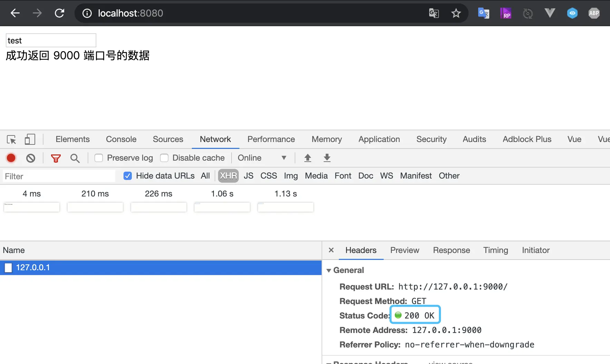Select the 127.0.0.1 request row
Screen dimensions: 610x364
(x=161, y=267)
